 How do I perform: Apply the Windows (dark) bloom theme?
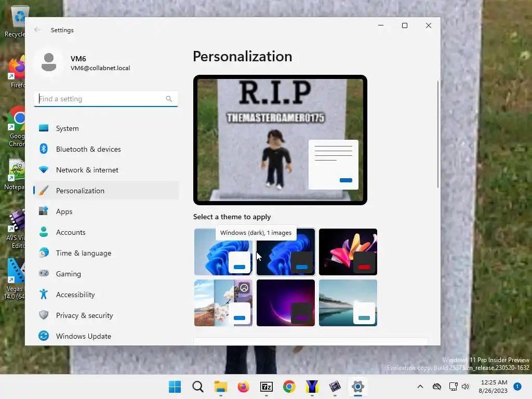point(286,252)
